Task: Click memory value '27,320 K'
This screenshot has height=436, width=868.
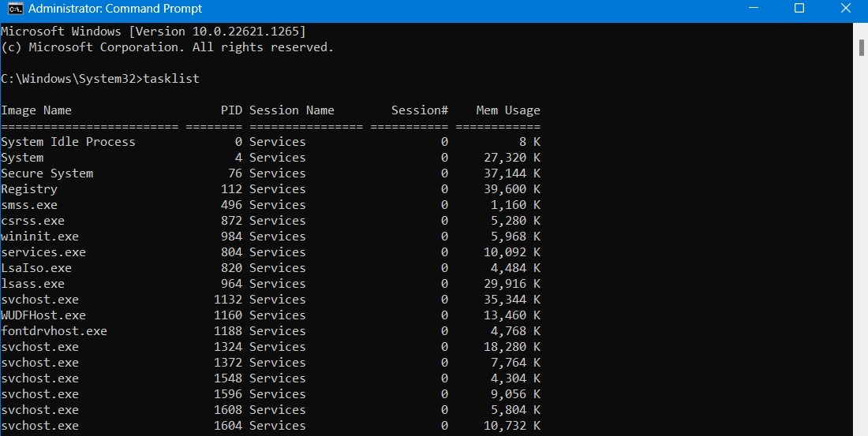Action: 512,158
